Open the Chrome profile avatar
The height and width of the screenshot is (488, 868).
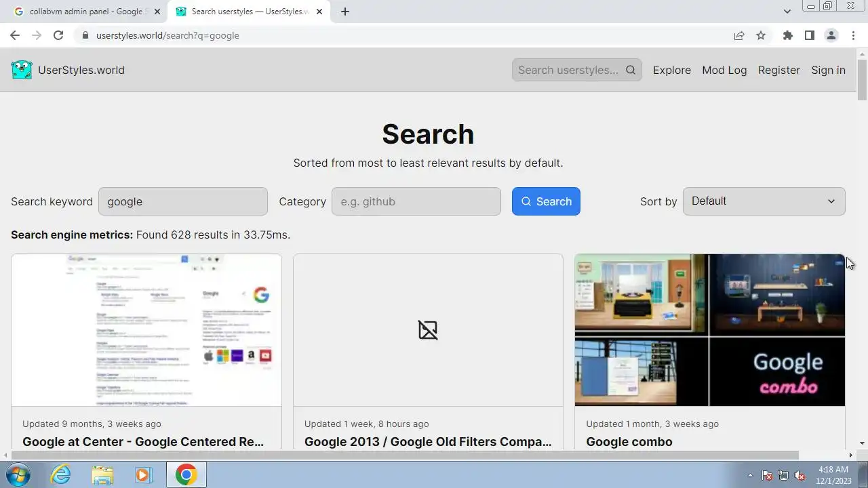point(831,35)
